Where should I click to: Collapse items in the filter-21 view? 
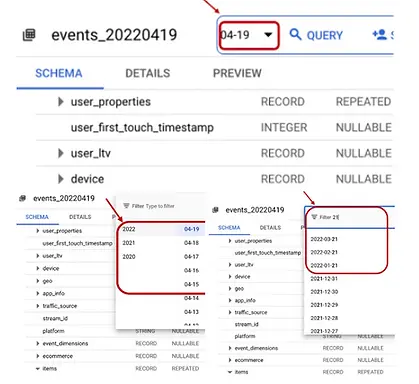point(230,372)
